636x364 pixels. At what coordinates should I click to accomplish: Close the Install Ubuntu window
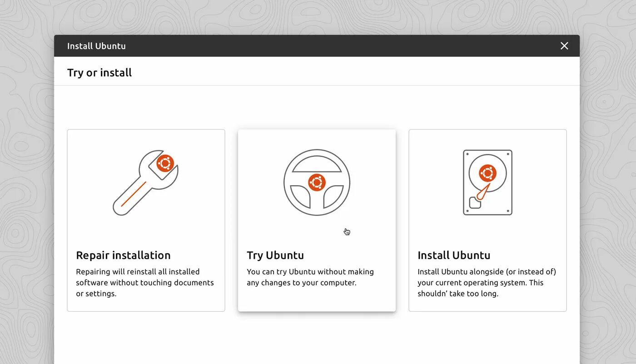pos(564,46)
